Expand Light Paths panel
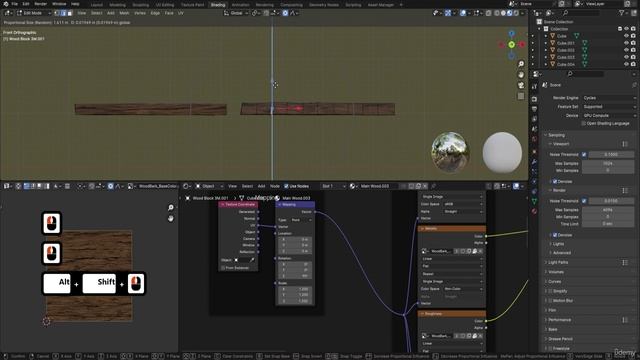This screenshot has width=640, height=360. coord(558,262)
